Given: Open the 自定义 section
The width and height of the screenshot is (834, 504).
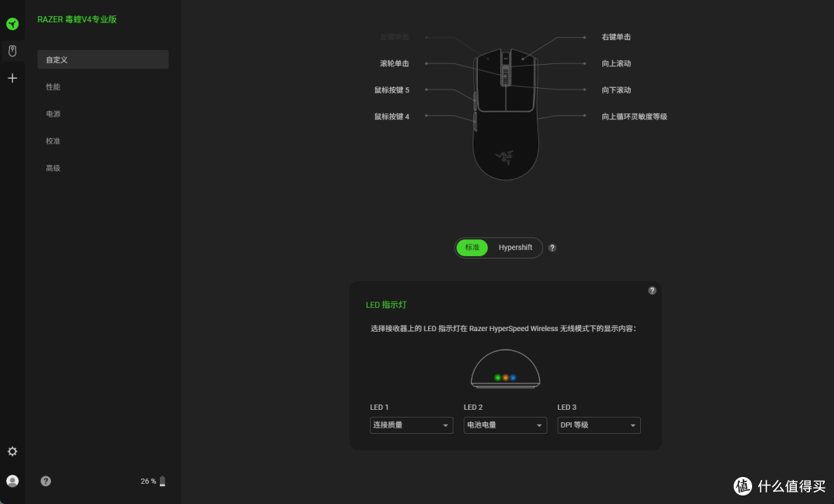Looking at the screenshot, I should click(x=103, y=59).
